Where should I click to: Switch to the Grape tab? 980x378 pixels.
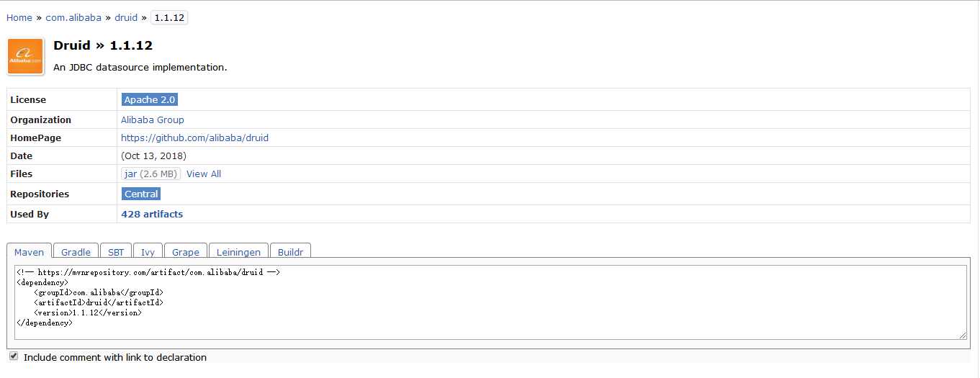(x=186, y=252)
